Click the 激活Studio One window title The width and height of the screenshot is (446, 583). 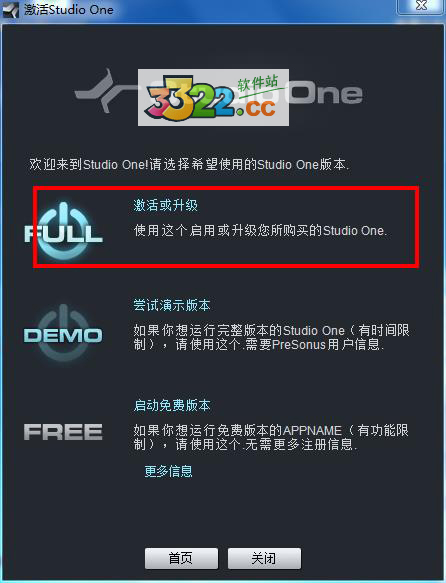(69, 10)
